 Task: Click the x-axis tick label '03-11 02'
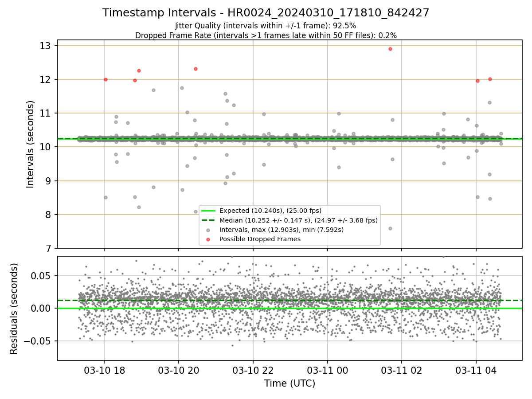coord(402,370)
